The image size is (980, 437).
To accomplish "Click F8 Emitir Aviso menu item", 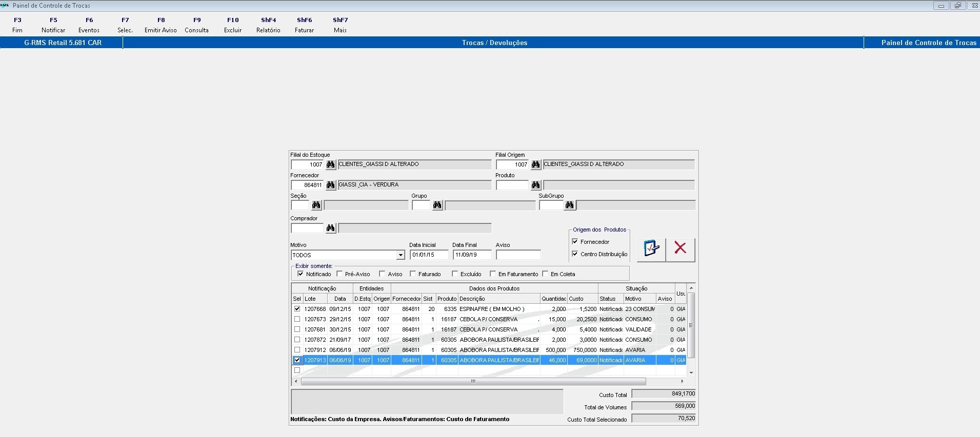I will click(x=161, y=25).
